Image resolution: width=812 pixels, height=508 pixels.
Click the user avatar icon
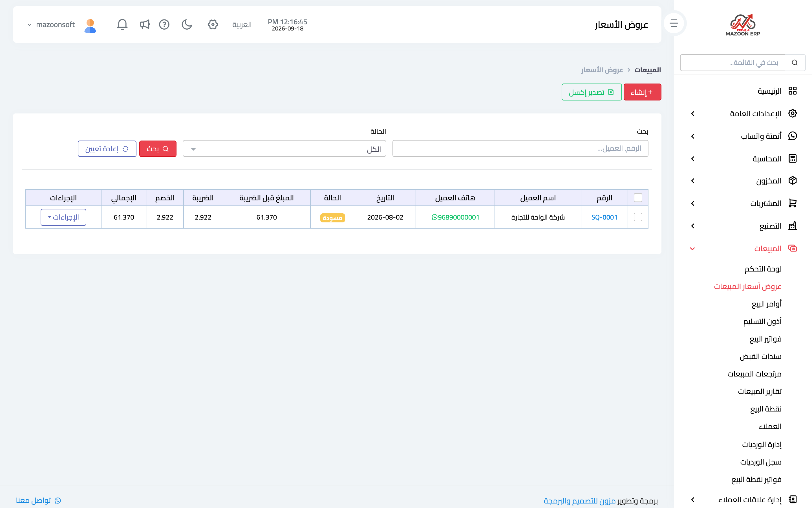click(x=90, y=25)
